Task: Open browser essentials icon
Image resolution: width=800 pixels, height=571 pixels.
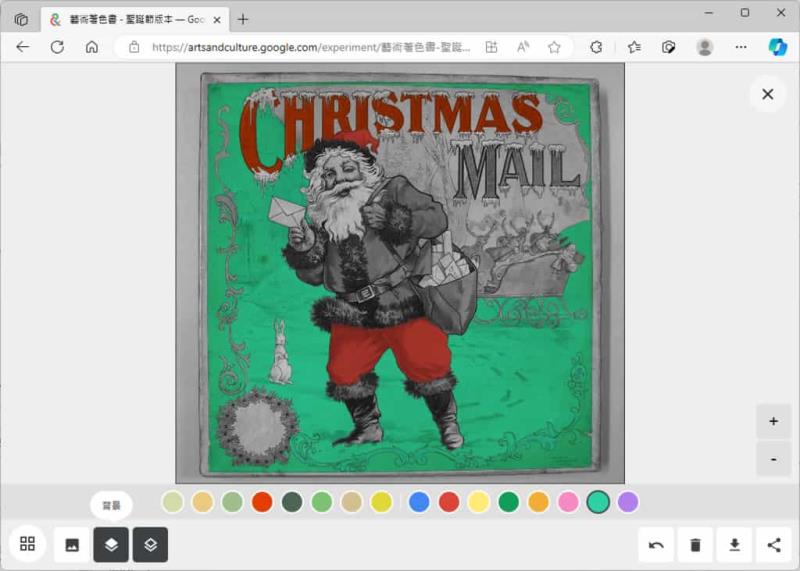Action: pyautogui.click(x=668, y=47)
